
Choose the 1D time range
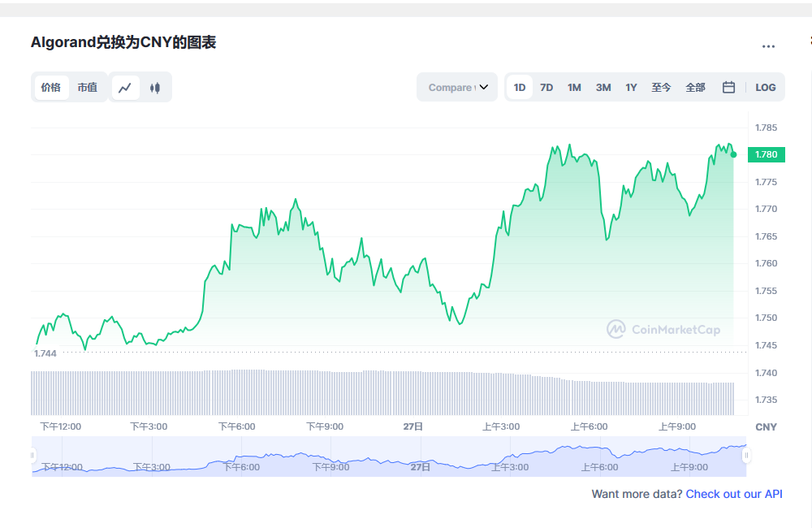click(x=520, y=87)
